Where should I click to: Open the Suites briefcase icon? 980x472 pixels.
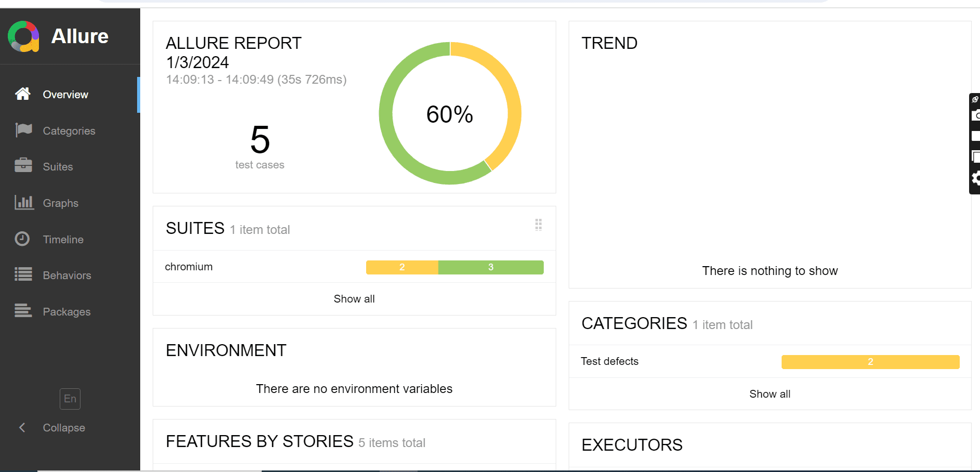(x=23, y=166)
